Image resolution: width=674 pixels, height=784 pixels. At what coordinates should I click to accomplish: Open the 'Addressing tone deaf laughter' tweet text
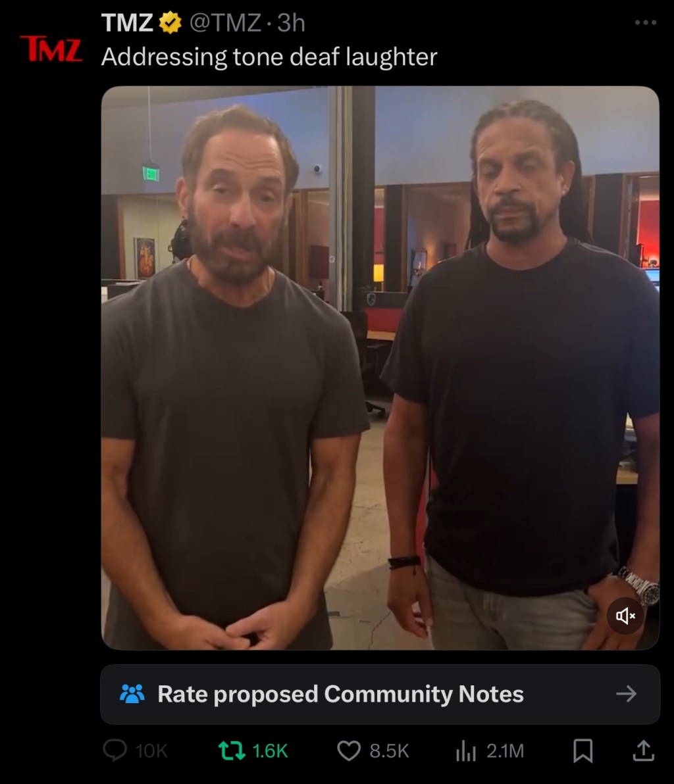pos(269,57)
